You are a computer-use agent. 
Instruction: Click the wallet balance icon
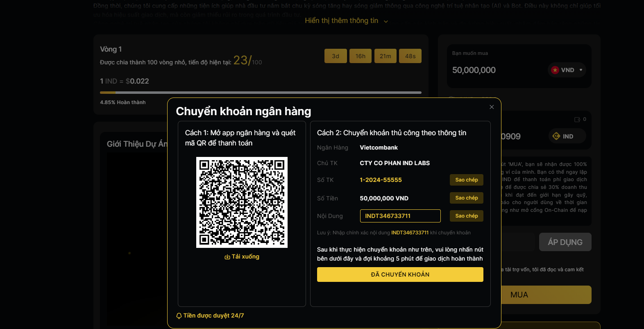[x=577, y=120]
